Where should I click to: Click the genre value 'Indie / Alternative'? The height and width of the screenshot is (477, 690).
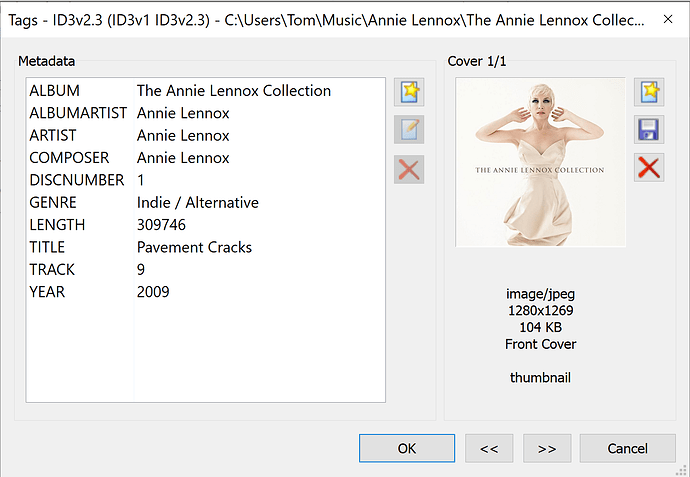198,202
